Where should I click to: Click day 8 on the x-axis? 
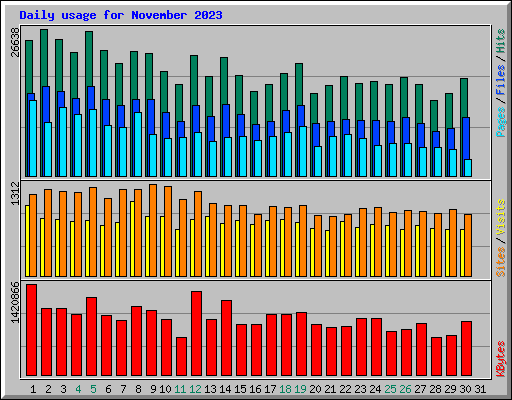[138, 389]
